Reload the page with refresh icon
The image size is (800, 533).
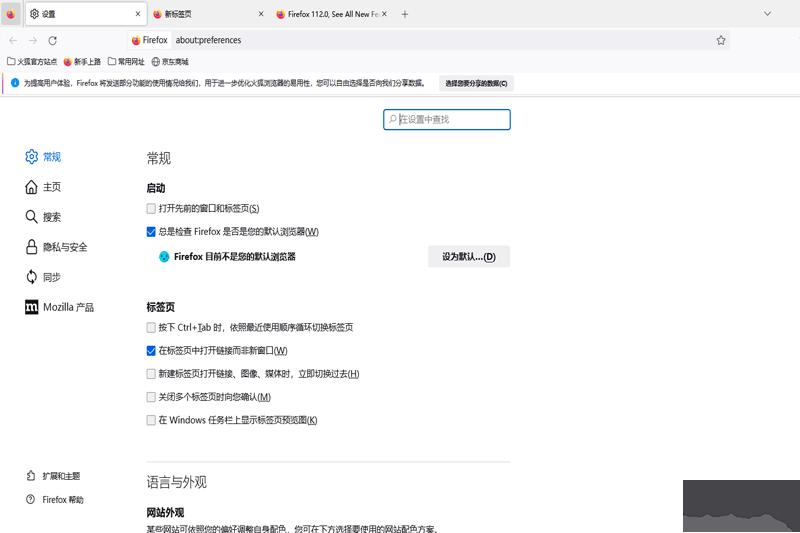[53, 40]
